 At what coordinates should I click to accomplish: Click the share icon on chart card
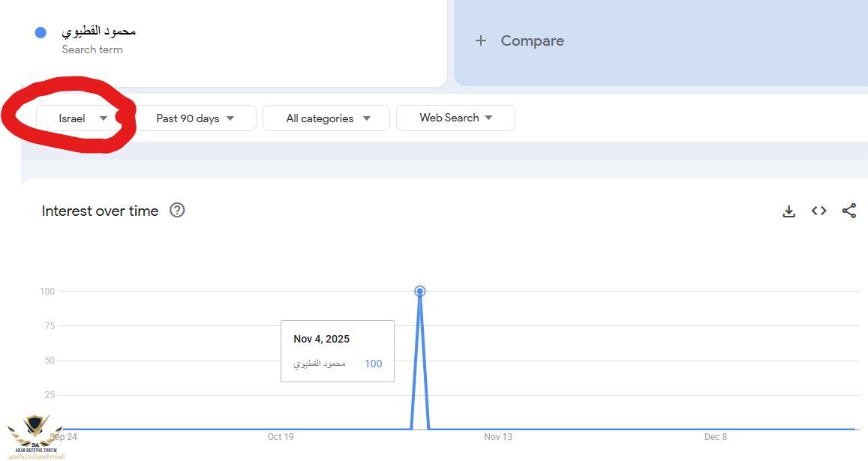(848, 211)
